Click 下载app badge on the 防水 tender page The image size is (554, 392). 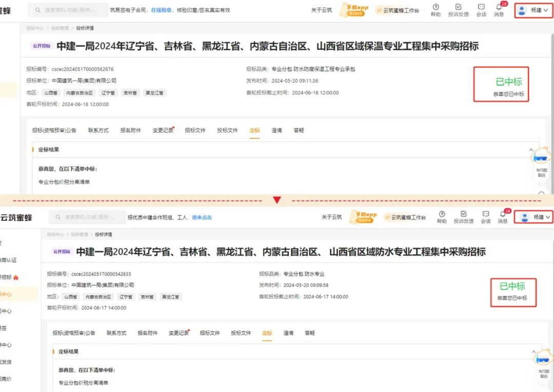(x=364, y=217)
